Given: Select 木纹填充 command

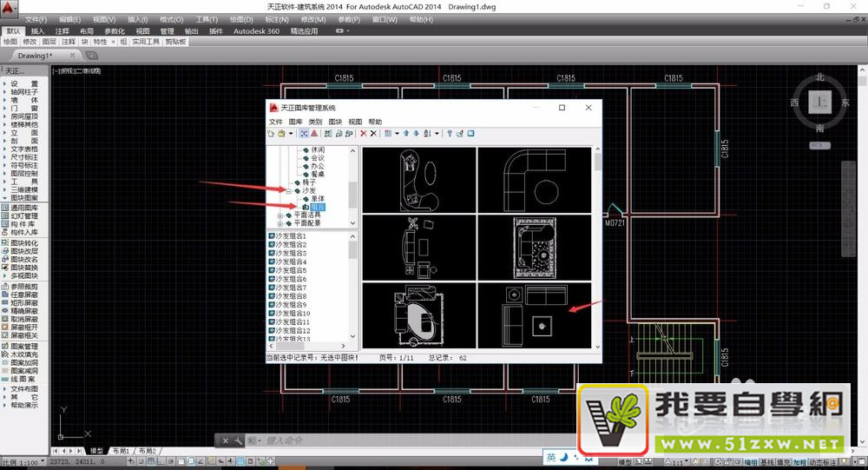Looking at the screenshot, I should coord(20,354).
